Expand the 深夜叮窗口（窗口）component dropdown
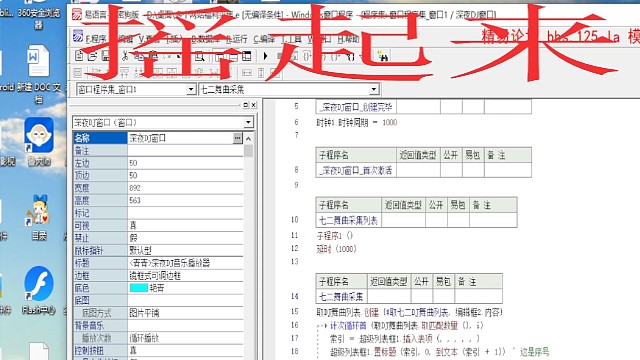Screen dimensions: 640x360 click(248, 122)
